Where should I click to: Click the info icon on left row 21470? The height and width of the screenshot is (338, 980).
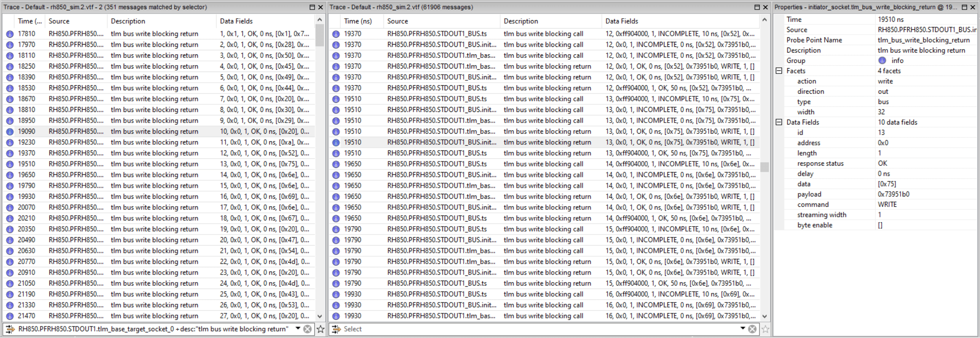pyautogui.click(x=10, y=316)
